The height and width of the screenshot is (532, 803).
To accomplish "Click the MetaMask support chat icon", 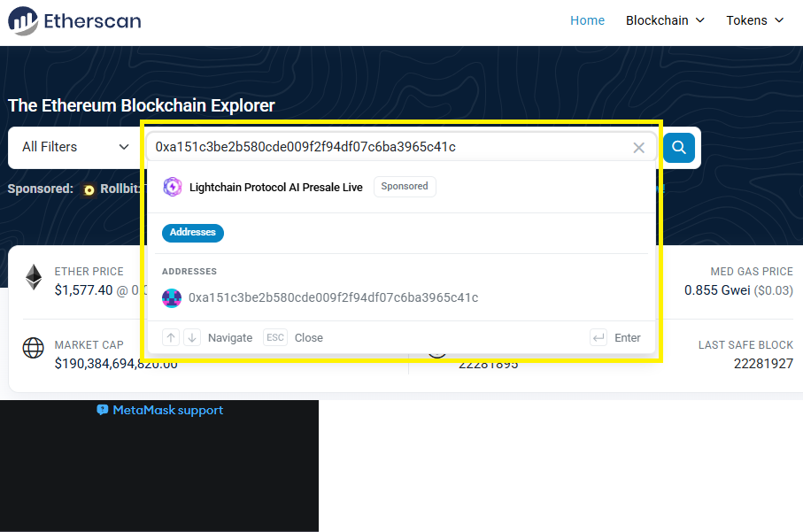I will [x=103, y=410].
